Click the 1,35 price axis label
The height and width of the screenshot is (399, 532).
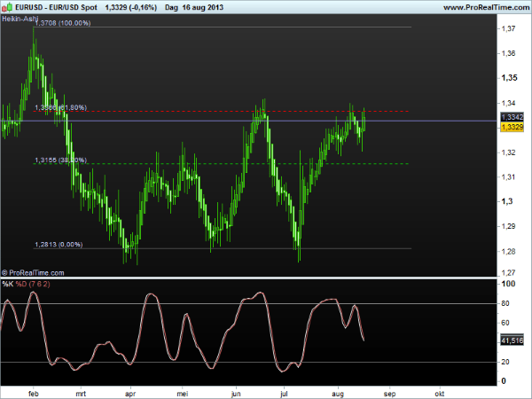click(x=509, y=78)
